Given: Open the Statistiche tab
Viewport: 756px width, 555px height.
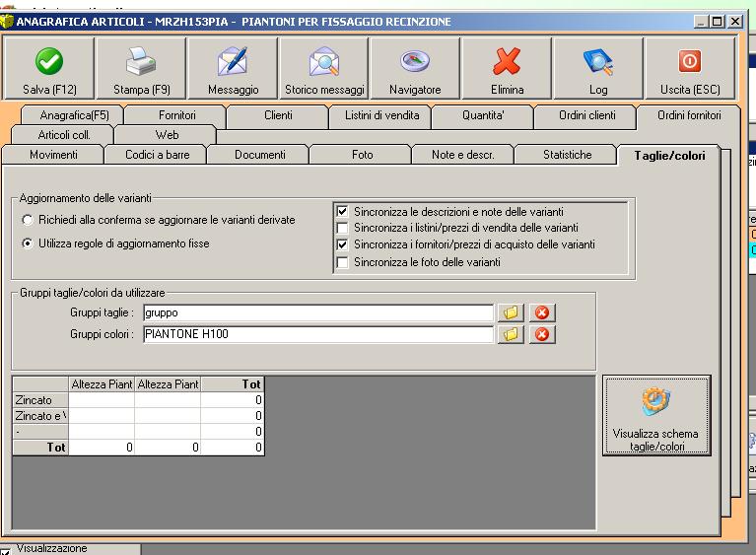Looking at the screenshot, I should [567, 155].
